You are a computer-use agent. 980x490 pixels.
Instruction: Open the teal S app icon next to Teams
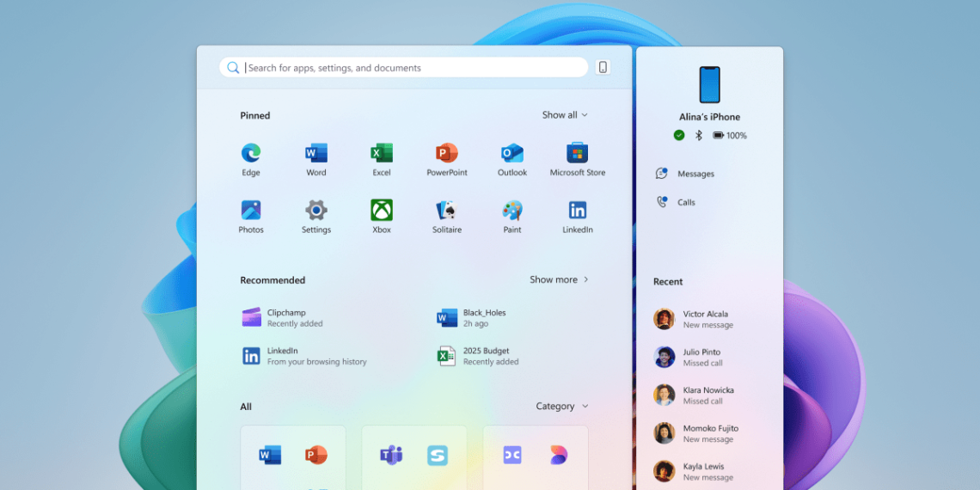tap(438, 455)
